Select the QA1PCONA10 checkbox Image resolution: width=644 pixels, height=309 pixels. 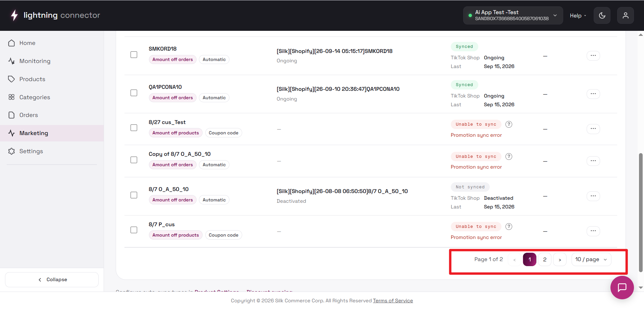[134, 93]
